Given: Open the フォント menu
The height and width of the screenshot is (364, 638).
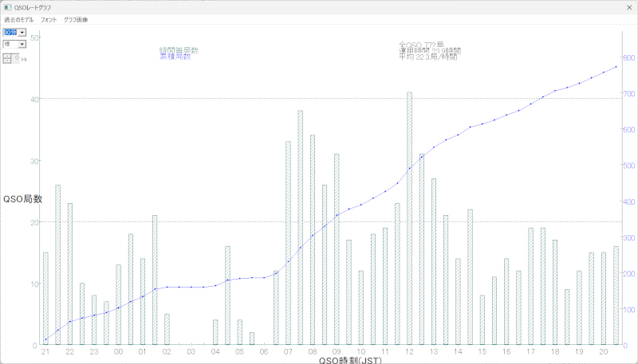Looking at the screenshot, I should click(49, 19).
